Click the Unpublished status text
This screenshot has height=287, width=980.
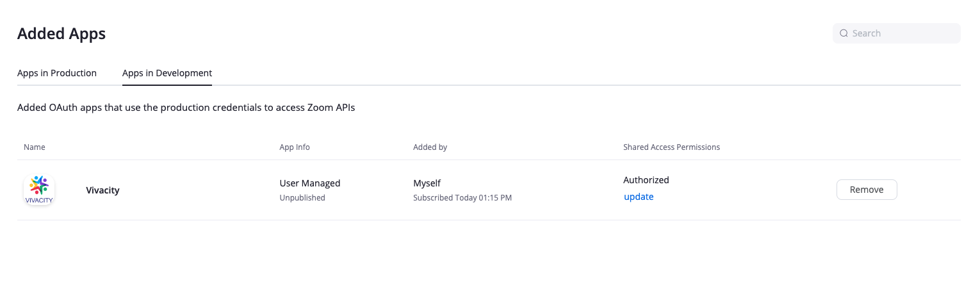[x=302, y=198]
